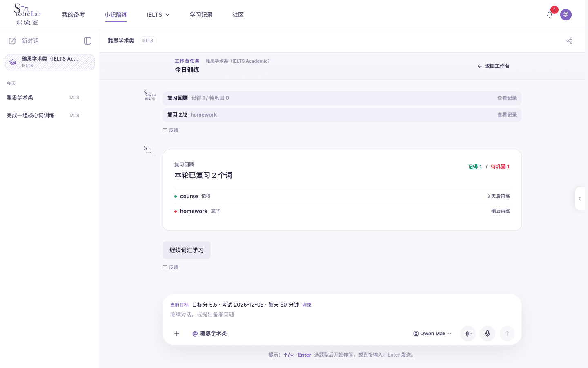Screen dimensions: 588x368
Task: Click the microphone input button
Action: pyautogui.click(x=488, y=334)
